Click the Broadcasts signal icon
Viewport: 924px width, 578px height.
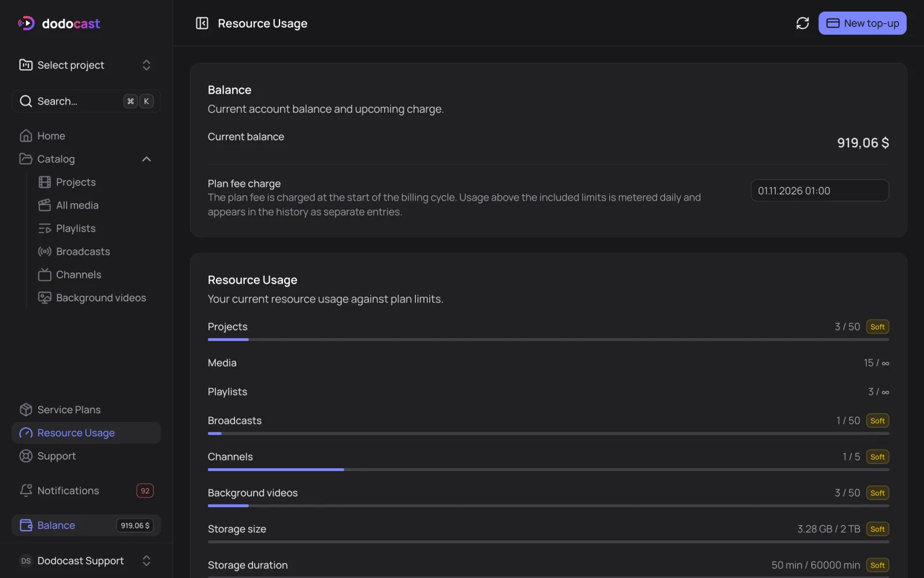pos(44,251)
